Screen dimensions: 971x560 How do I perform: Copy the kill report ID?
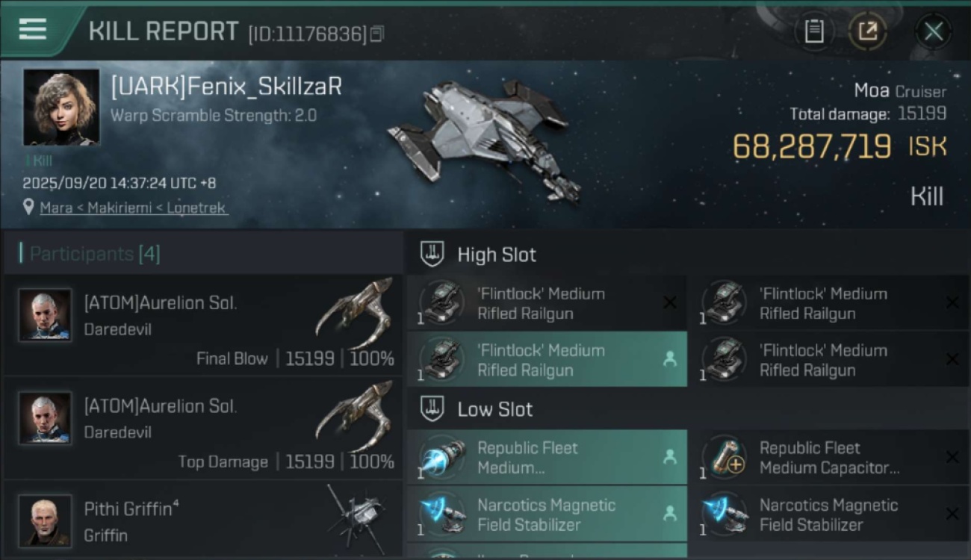(x=377, y=34)
